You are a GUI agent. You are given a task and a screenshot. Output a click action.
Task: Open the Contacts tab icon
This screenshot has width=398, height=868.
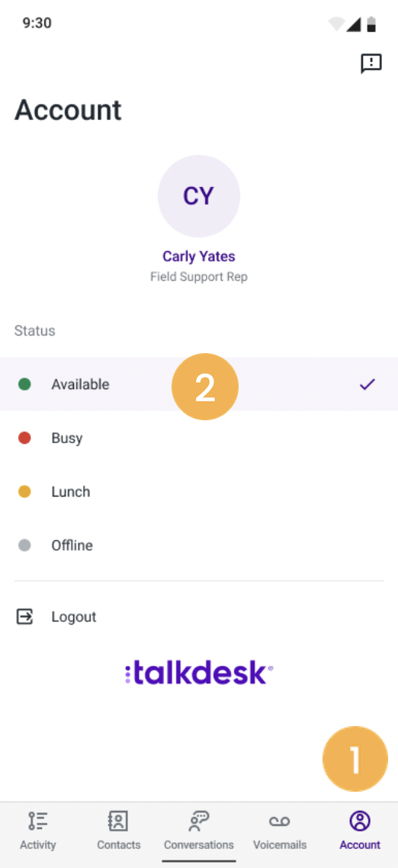(118, 821)
